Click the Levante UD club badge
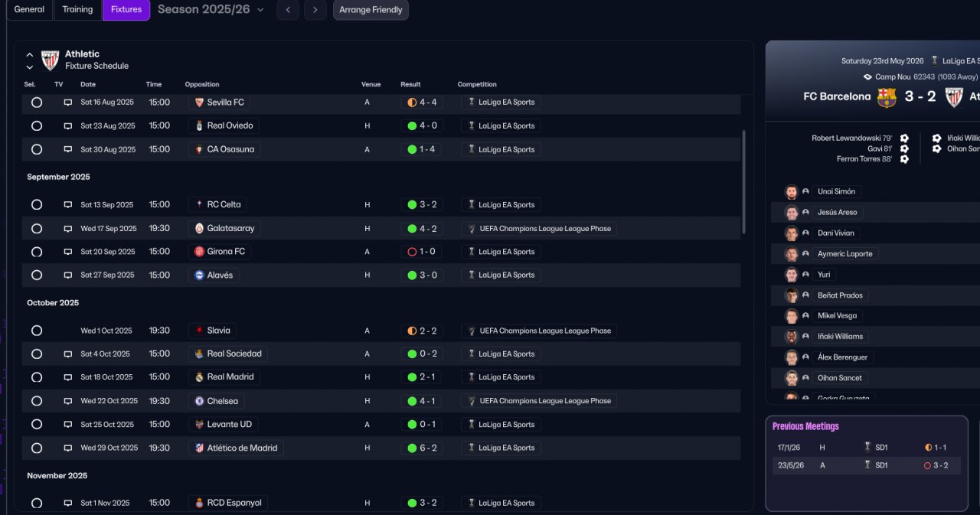This screenshot has height=515, width=980. click(x=199, y=424)
